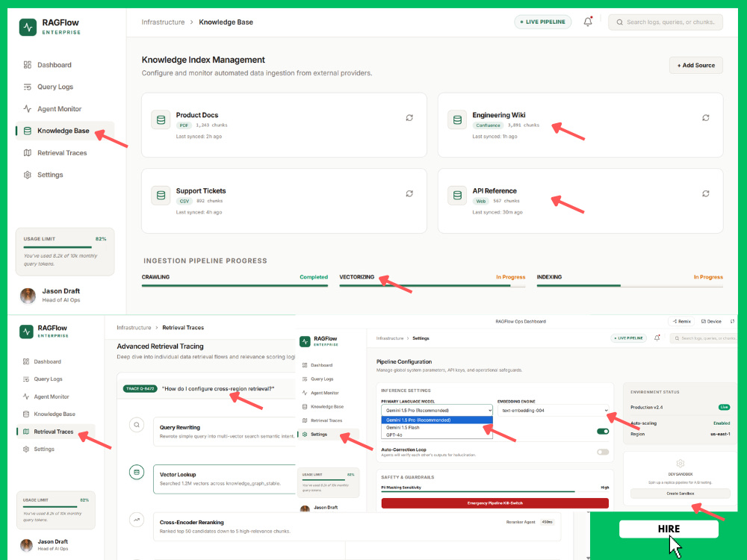
Task: Open the Primary Language Model dropdown
Action: point(437,411)
